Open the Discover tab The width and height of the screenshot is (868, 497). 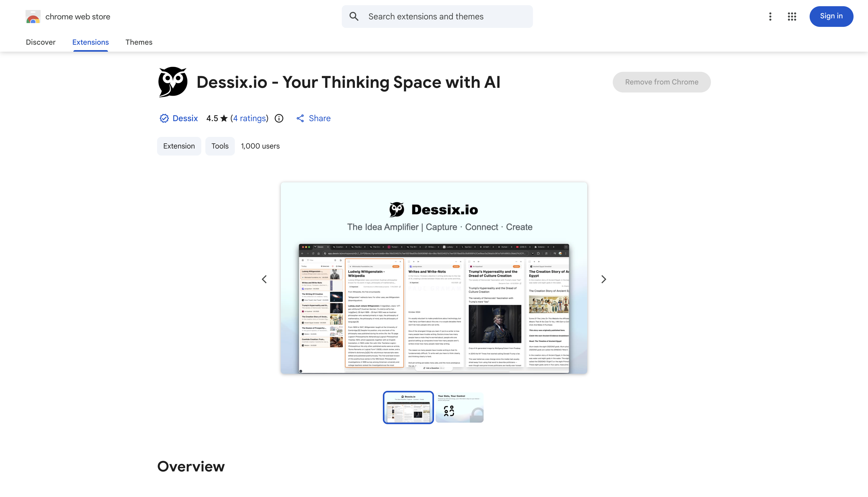pos(41,42)
